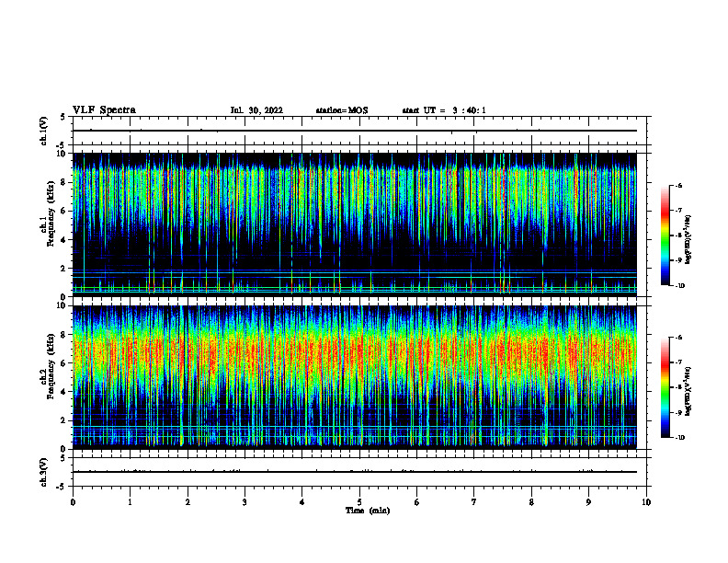728x563 pixels.
Task: Select the date text "Jul 30, 2022"
Action: coord(256,110)
